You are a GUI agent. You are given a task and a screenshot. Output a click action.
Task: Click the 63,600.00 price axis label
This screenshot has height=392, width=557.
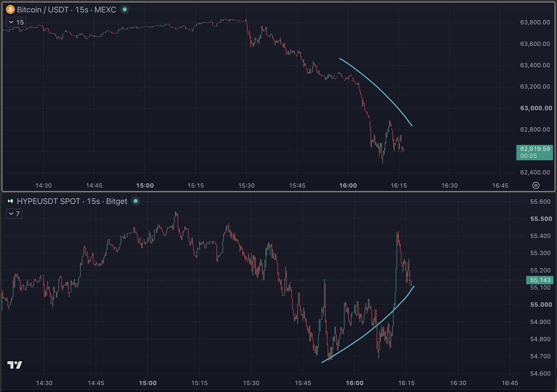pos(535,44)
